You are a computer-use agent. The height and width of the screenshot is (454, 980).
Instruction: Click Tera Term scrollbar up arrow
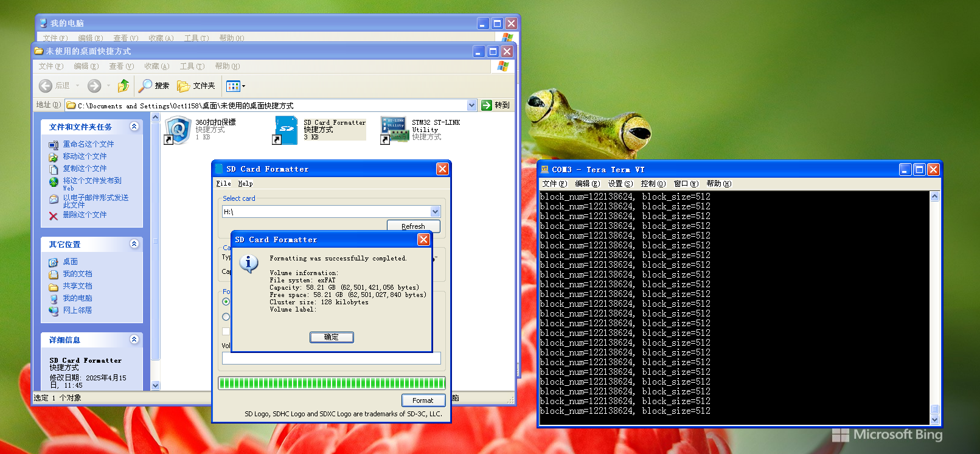(x=935, y=196)
